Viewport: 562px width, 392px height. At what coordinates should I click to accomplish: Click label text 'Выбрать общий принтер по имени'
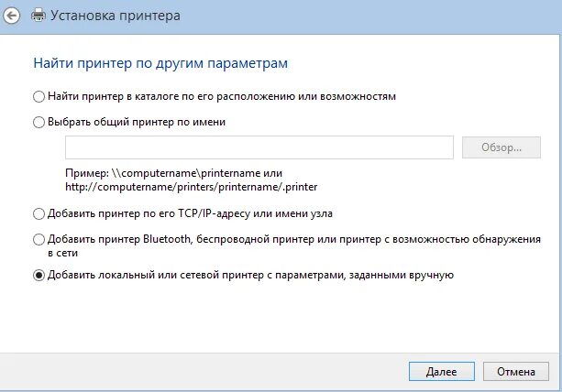[137, 122]
